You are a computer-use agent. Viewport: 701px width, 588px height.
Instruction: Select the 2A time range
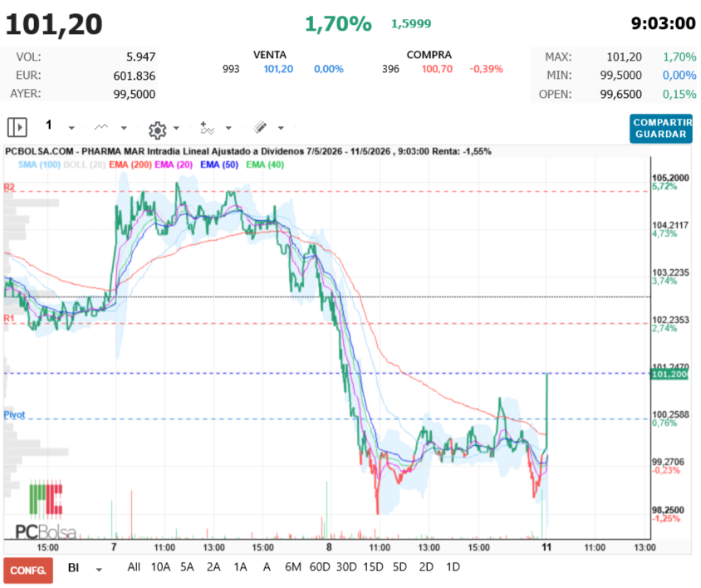pyautogui.click(x=213, y=567)
